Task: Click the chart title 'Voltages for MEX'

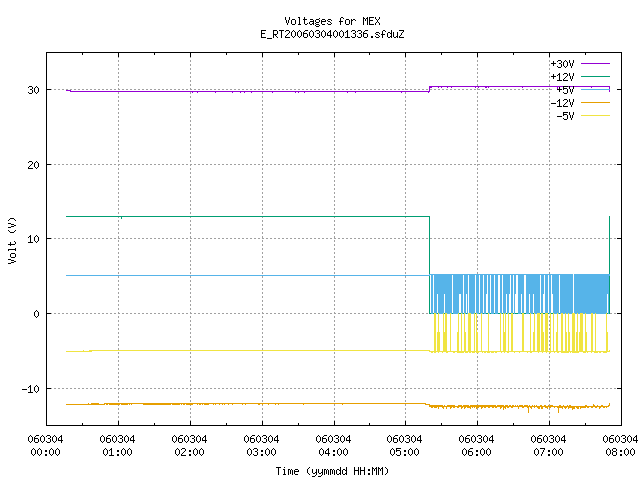Action: point(332,21)
